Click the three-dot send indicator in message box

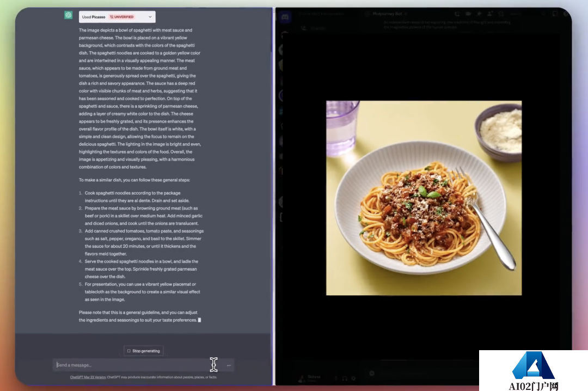[229, 365]
